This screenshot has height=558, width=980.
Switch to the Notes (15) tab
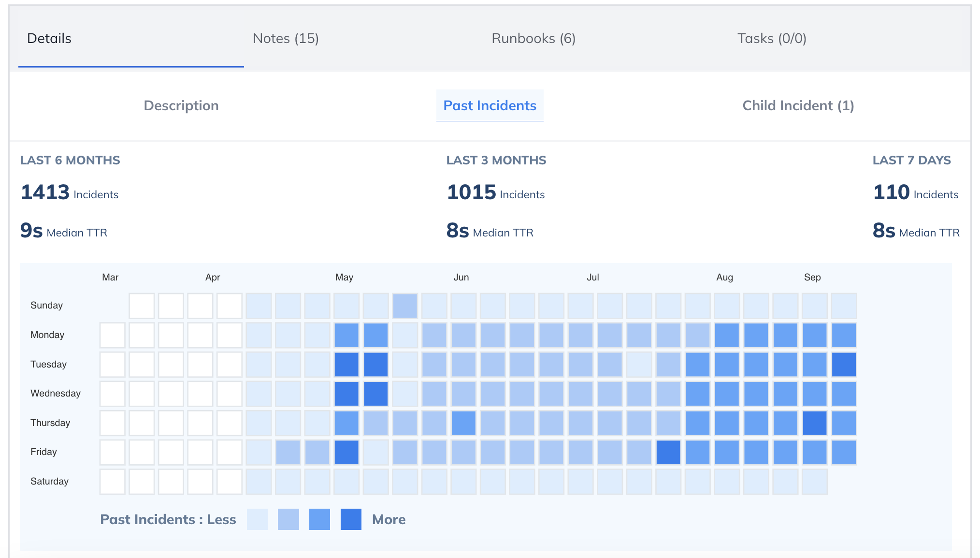[285, 38]
